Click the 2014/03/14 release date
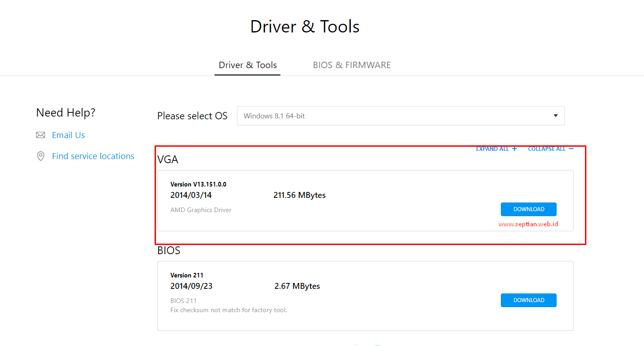Screen dimensions: 644x346 pos(191,195)
